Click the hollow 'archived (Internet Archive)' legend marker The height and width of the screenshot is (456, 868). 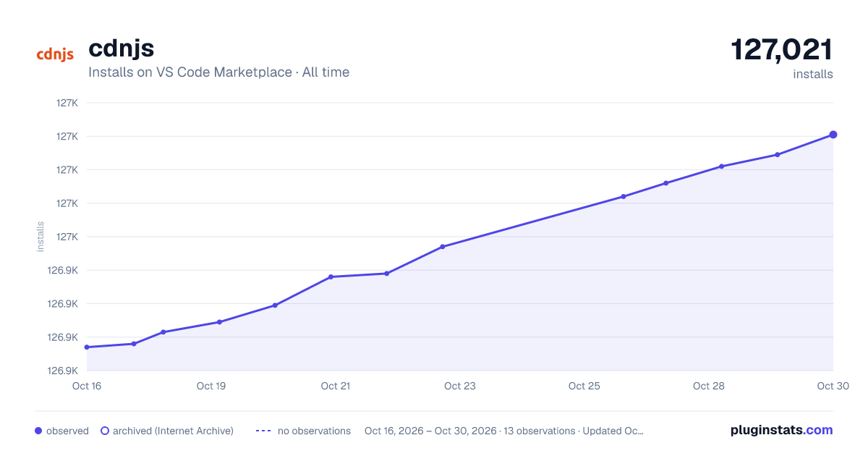click(105, 431)
